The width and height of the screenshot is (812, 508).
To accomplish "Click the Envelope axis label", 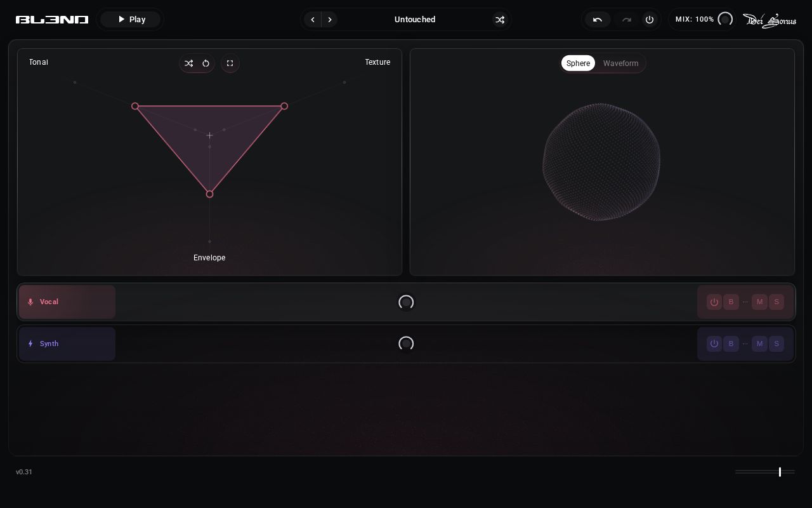I will tap(209, 258).
